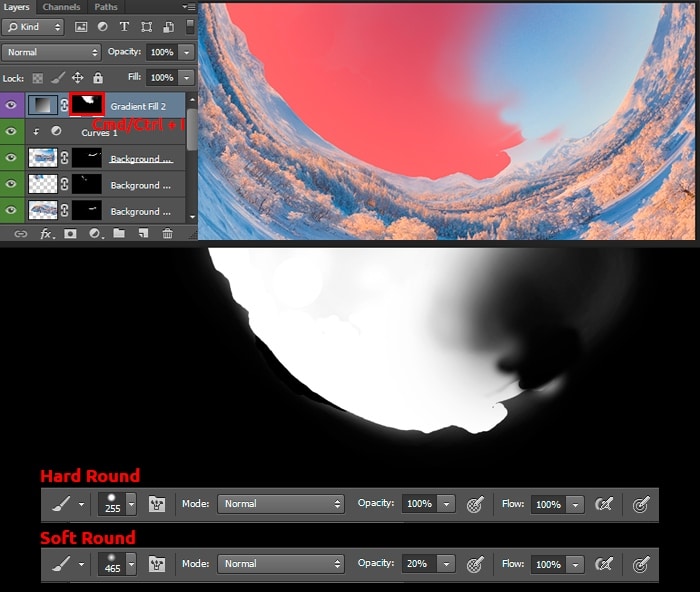Click Hard Round brush tool preset icon
This screenshot has width=700, height=592.
[x=61, y=504]
